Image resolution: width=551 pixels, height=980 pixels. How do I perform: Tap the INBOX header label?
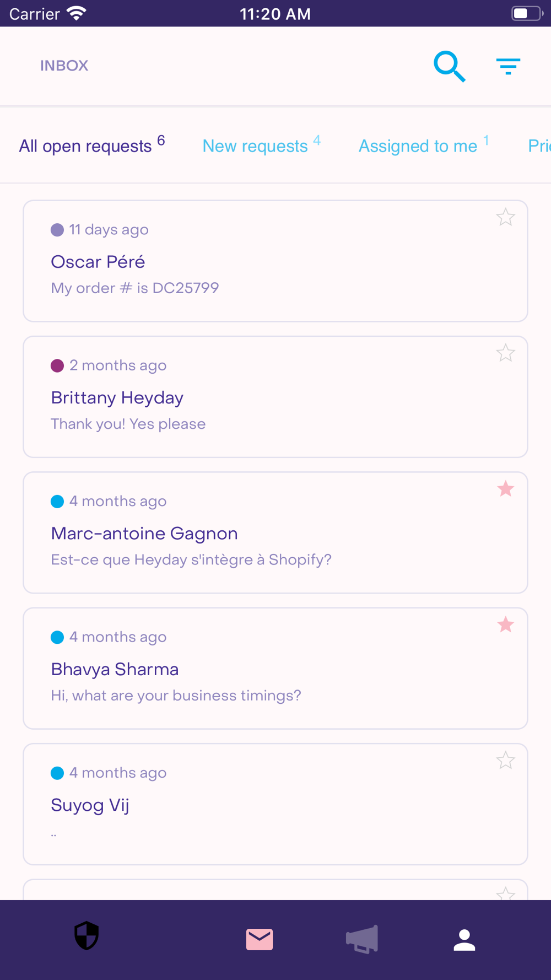click(x=64, y=66)
